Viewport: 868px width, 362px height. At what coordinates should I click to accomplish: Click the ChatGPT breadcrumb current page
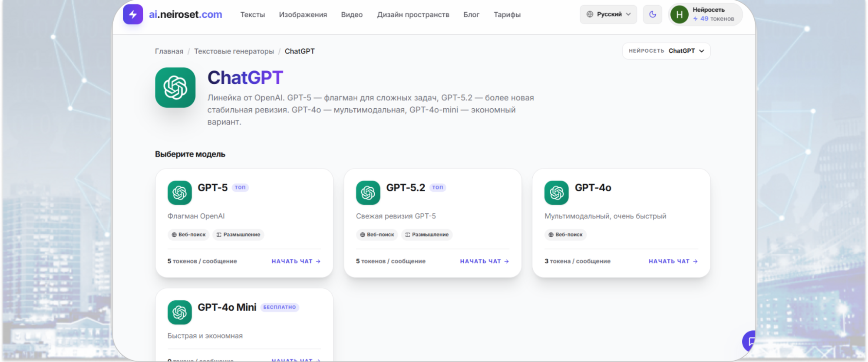tap(300, 51)
